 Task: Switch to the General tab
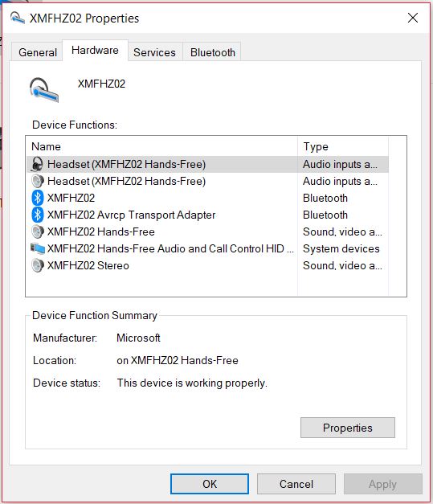click(x=38, y=52)
